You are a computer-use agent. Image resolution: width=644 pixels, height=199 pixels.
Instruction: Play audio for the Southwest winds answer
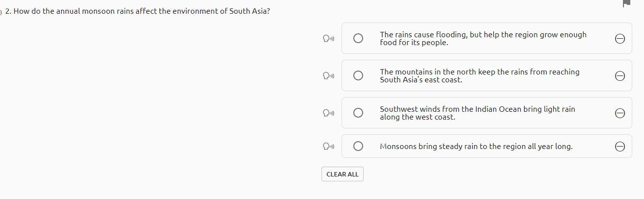point(328,113)
